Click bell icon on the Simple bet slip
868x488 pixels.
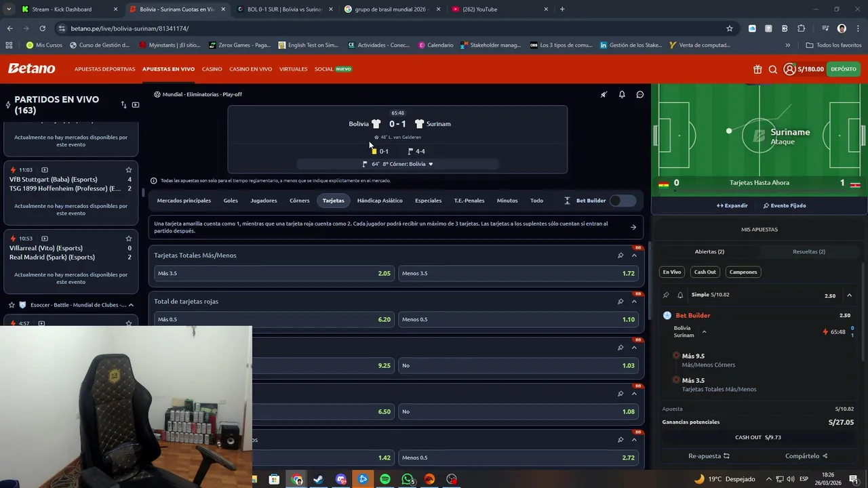[x=680, y=296]
